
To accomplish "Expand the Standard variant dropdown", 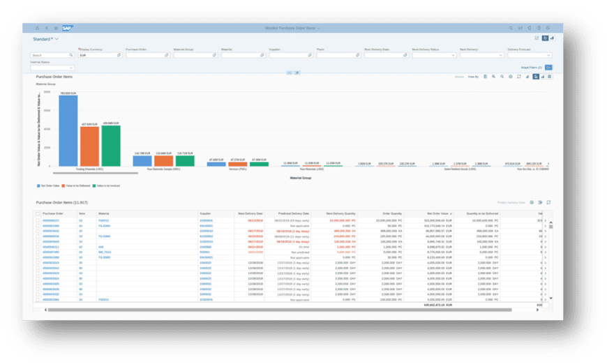I will (x=47, y=39).
